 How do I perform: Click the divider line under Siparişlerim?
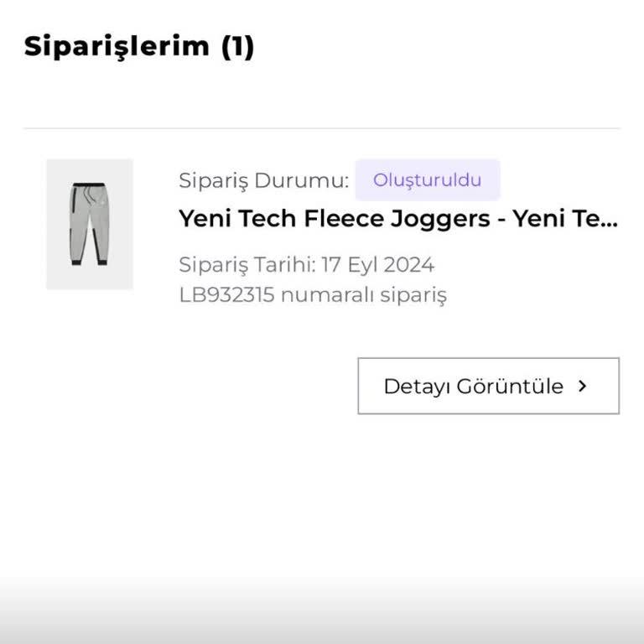point(322,128)
